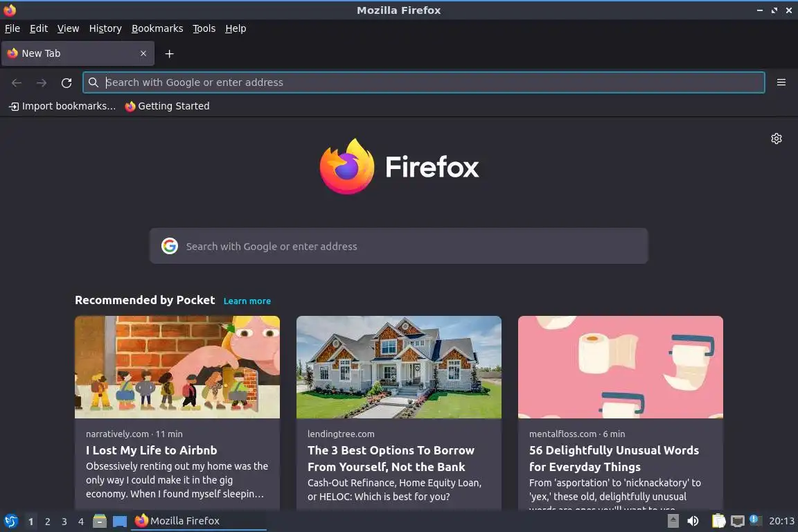Screen dimensions: 798x532
Task: Open the system start menu icon
Action: click(10, 521)
